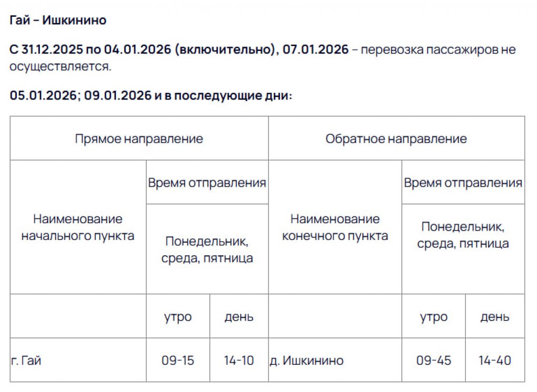537x392 pixels.
Task: Select the "Обратное направление" header cell
Action: tap(396, 139)
